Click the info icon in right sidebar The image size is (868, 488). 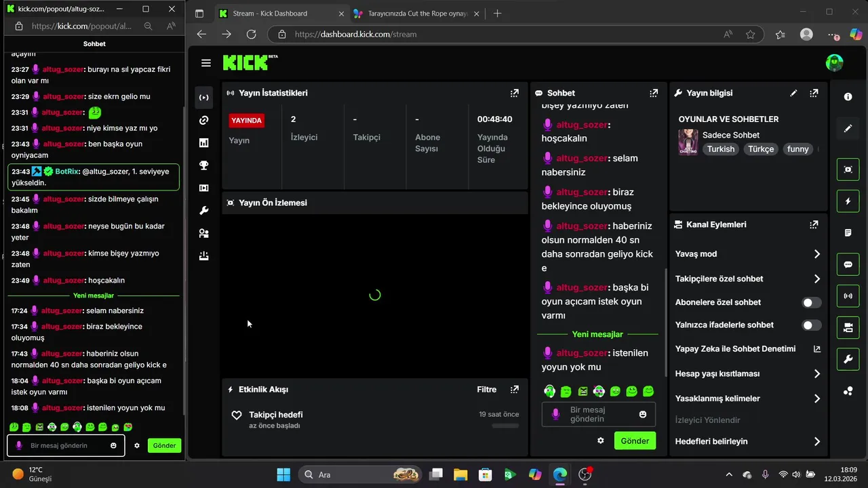tap(848, 97)
